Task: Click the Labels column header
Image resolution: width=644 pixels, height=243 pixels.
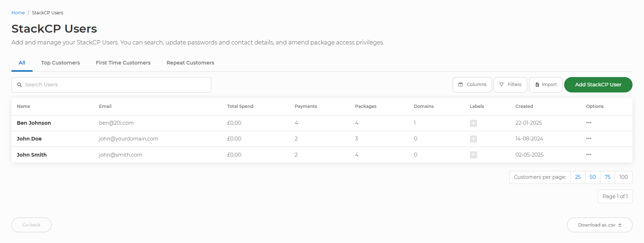Action: pyautogui.click(x=477, y=106)
